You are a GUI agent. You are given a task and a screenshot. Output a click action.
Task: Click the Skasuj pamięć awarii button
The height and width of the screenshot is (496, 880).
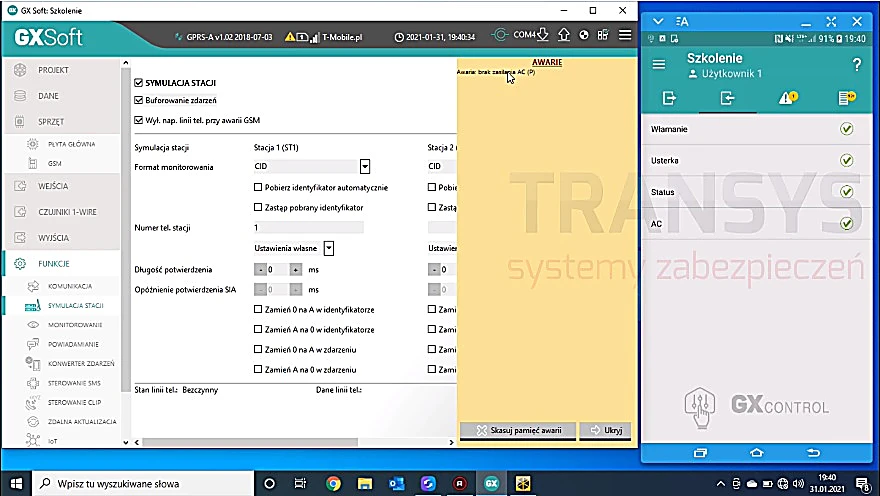pyautogui.click(x=518, y=430)
